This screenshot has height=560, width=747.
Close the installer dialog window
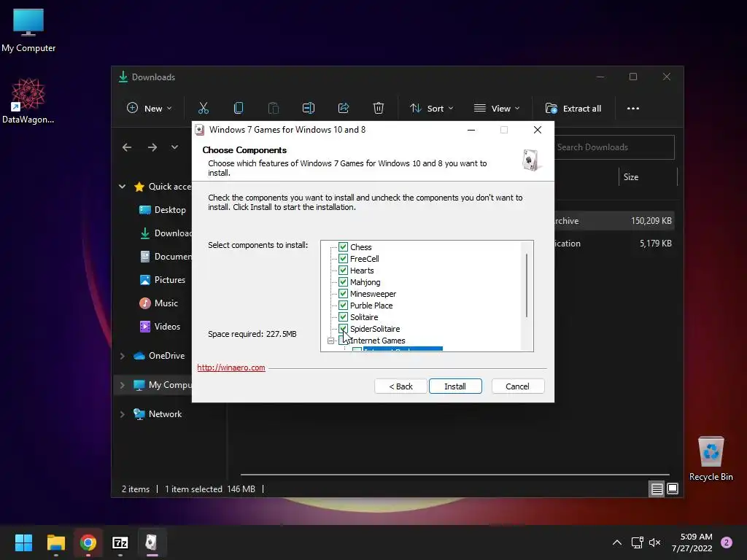pyautogui.click(x=538, y=130)
